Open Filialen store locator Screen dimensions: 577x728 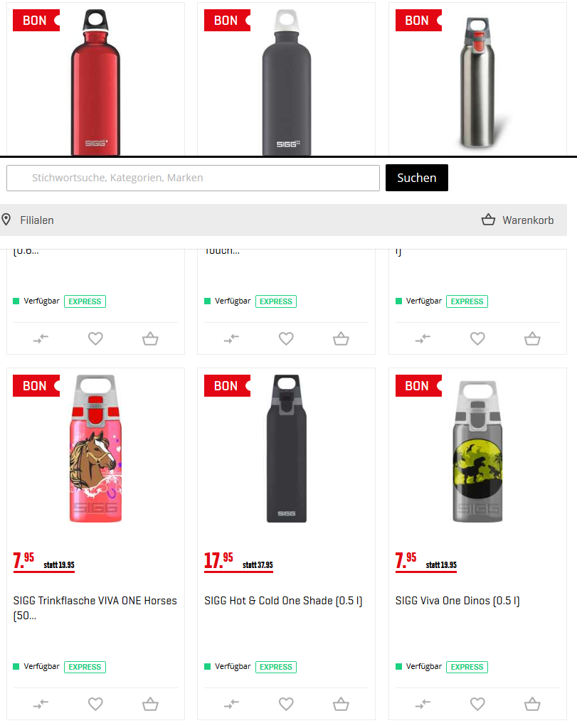28,220
